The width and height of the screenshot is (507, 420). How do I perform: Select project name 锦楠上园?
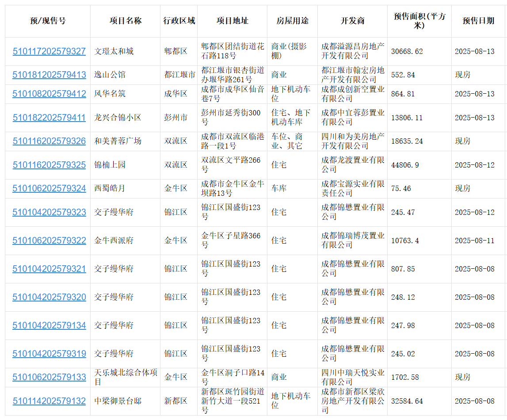point(110,165)
